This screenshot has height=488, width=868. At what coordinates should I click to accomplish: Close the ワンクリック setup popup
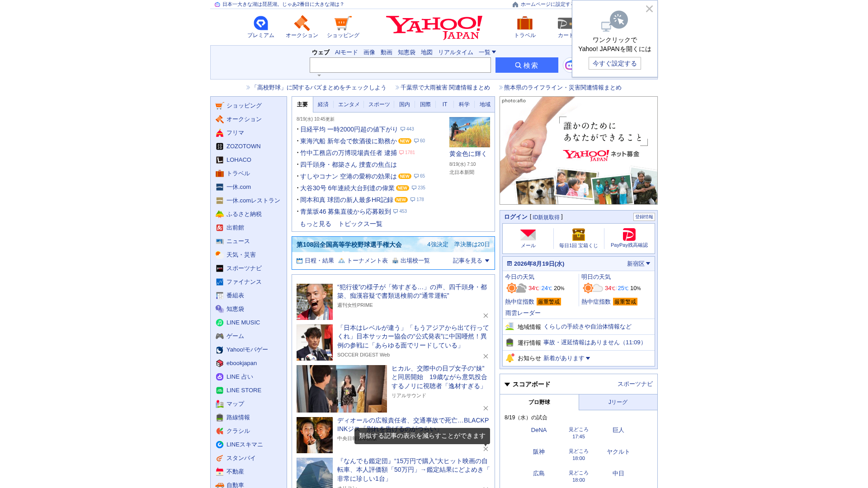click(x=649, y=9)
